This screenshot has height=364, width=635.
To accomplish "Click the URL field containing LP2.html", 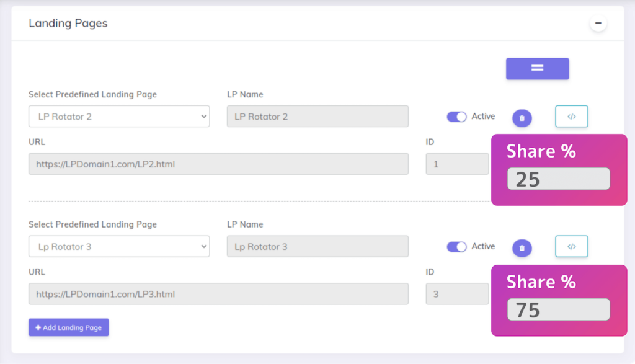I will tap(218, 164).
